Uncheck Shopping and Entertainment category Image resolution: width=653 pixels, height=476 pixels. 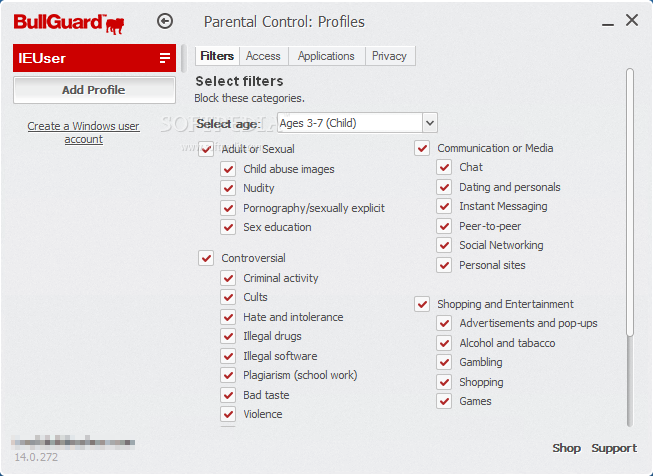pos(422,304)
